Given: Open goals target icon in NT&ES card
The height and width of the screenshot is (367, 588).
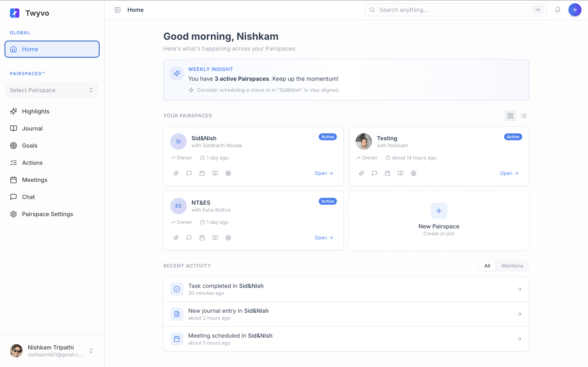Looking at the screenshot, I should [228, 238].
